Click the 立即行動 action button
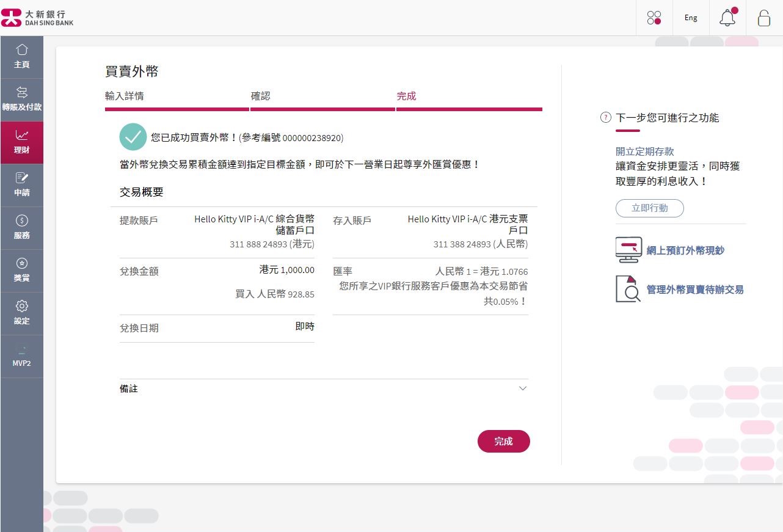Viewport: 783px width, 532px height. pos(649,208)
